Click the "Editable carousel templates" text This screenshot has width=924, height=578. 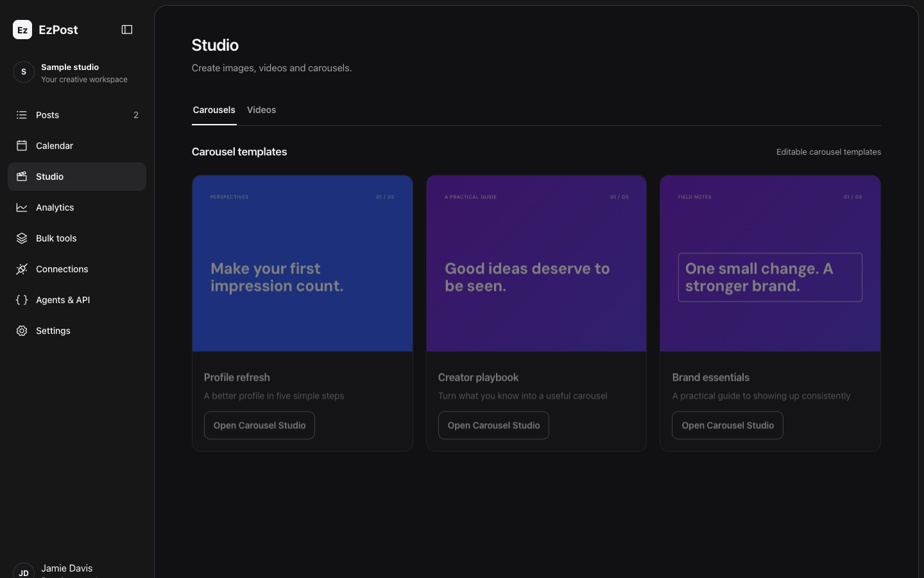coord(828,152)
